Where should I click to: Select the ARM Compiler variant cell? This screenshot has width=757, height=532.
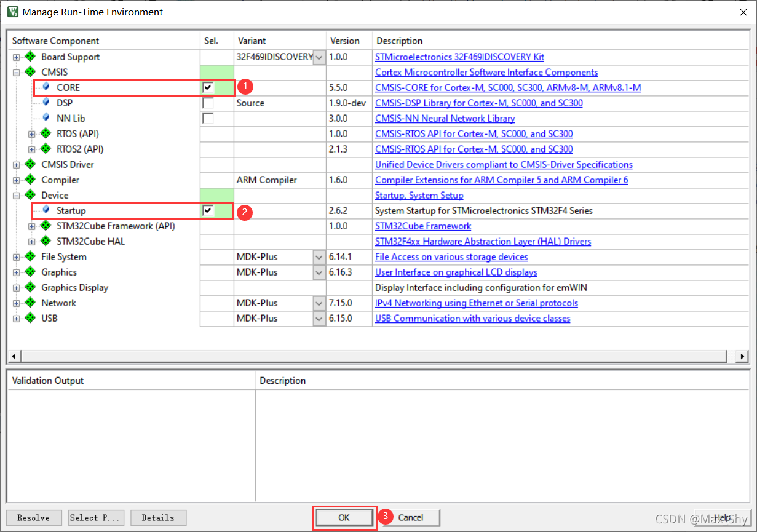[280, 180]
